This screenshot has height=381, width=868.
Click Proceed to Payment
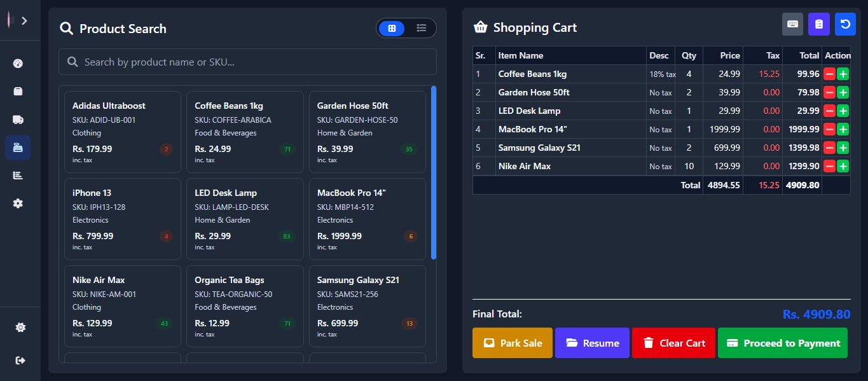(x=782, y=342)
